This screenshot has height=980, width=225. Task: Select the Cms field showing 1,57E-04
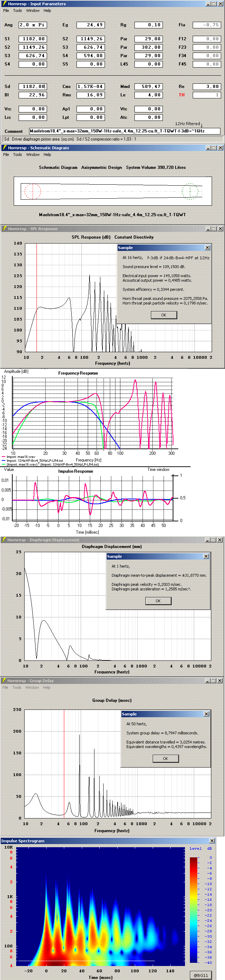(90, 87)
